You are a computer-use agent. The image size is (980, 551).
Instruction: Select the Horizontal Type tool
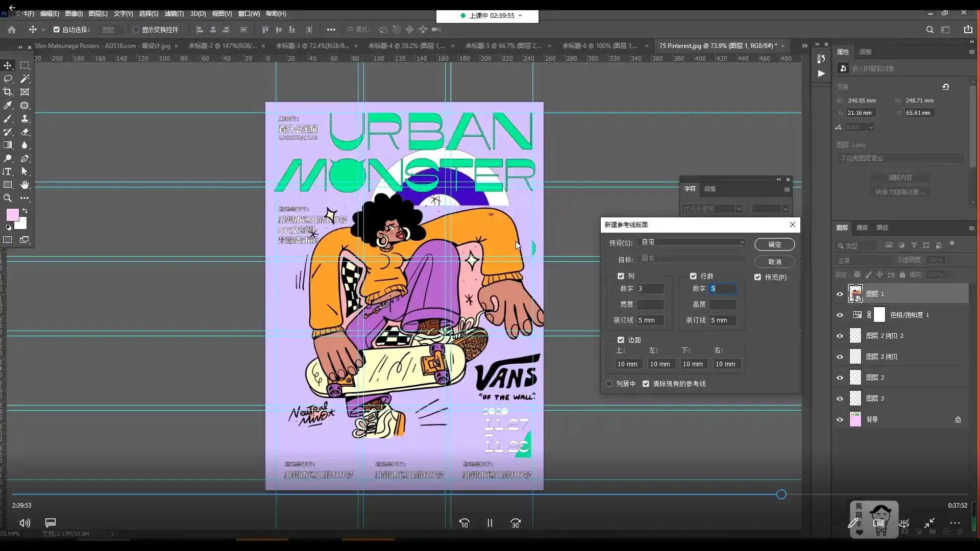8,171
